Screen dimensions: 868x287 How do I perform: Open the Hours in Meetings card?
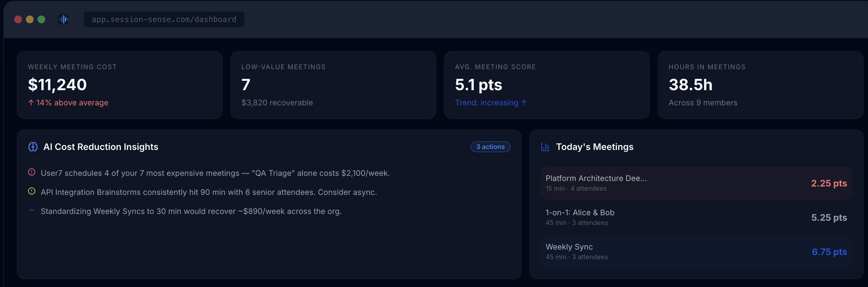pyautogui.click(x=759, y=85)
